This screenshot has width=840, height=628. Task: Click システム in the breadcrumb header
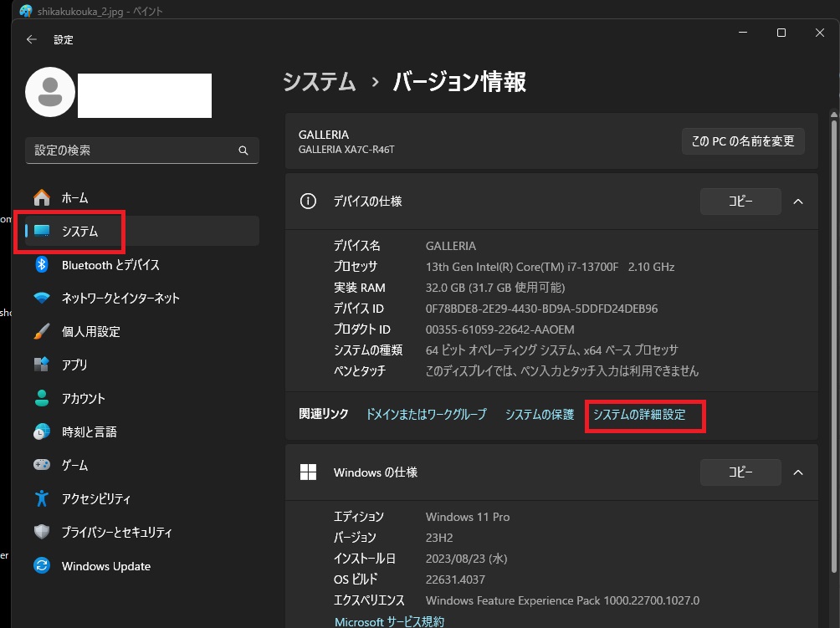pyautogui.click(x=320, y=82)
